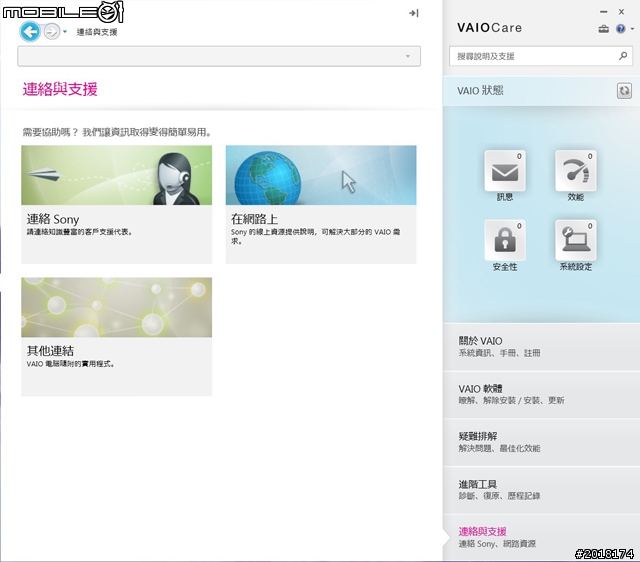Click the 需要協助嗎 intro sentence

coord(117,132)
